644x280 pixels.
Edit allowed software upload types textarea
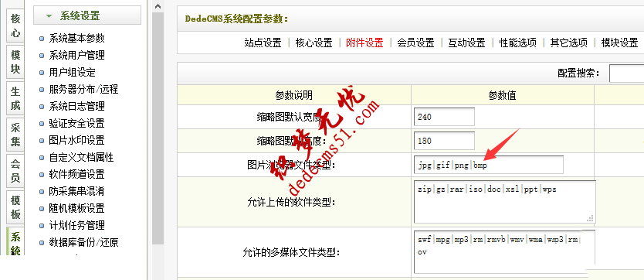point(505,202)
